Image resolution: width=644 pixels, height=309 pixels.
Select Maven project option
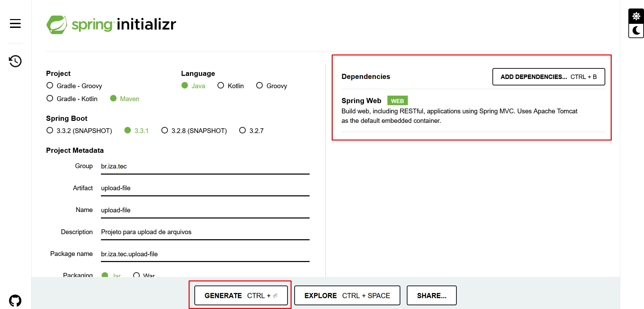click(125, 99)
